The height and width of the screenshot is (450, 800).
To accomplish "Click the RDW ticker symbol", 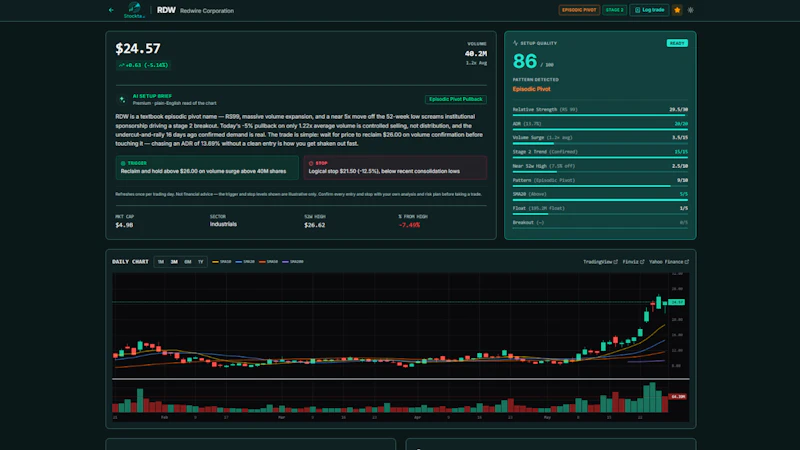I will [166, 10].
